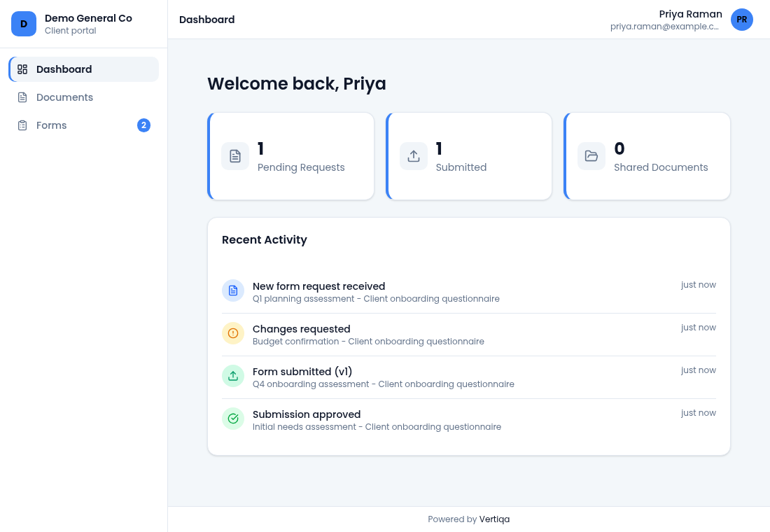Open the Submission approved activity entry
The image size is (770, 532).
pyautogui.click(x=469, y=420)
